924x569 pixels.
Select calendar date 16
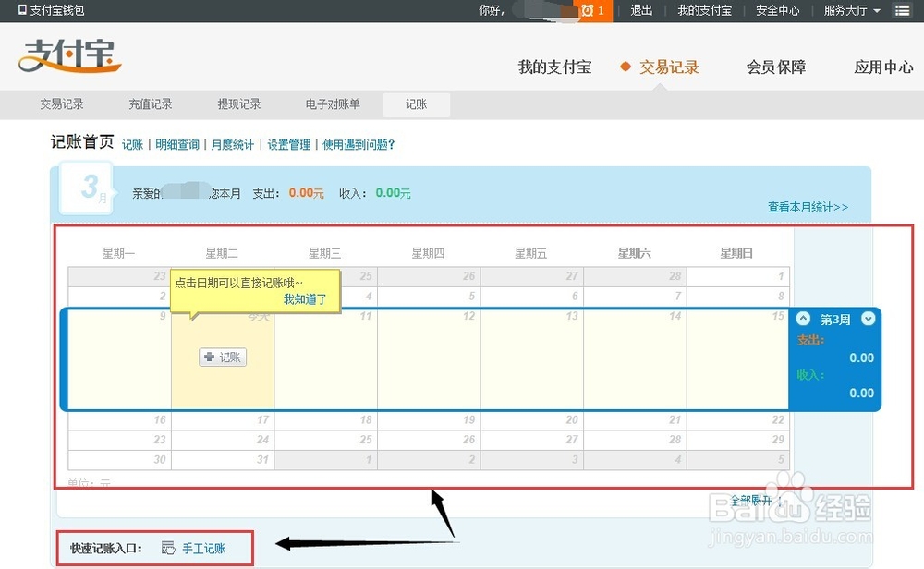coord(119,420)
